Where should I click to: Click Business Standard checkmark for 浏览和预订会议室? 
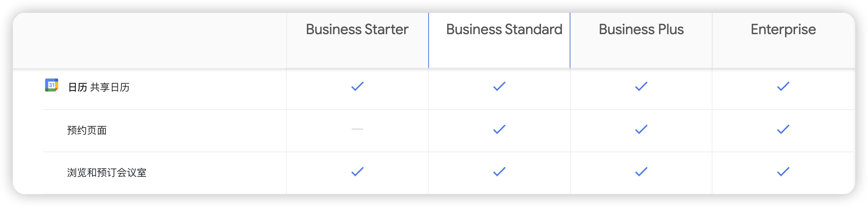499,172
